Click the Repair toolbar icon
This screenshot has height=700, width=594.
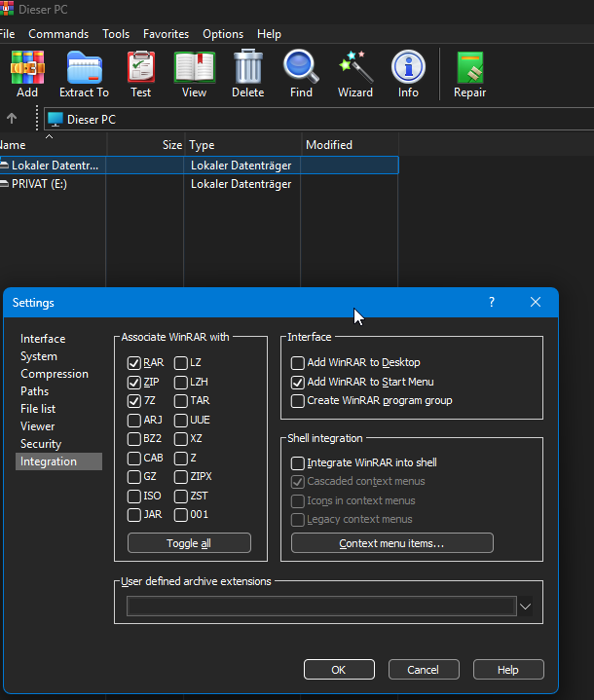[469, 67]
